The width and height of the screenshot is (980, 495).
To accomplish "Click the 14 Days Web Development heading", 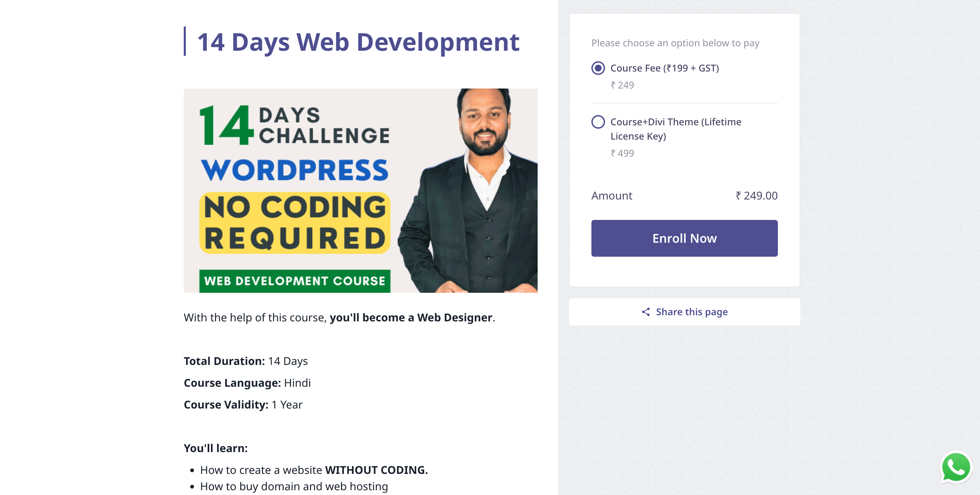I will (x=358, y=42).
